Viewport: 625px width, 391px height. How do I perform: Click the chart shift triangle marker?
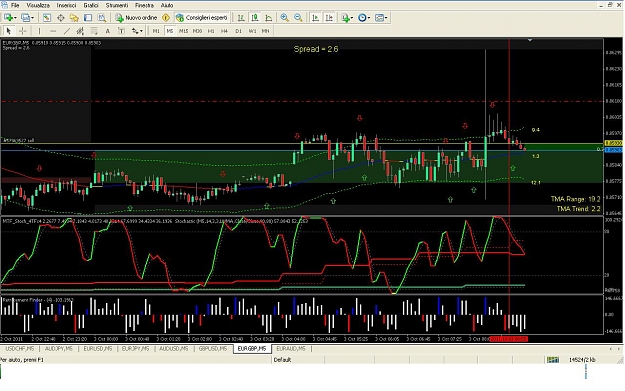[x=530, y=40]
